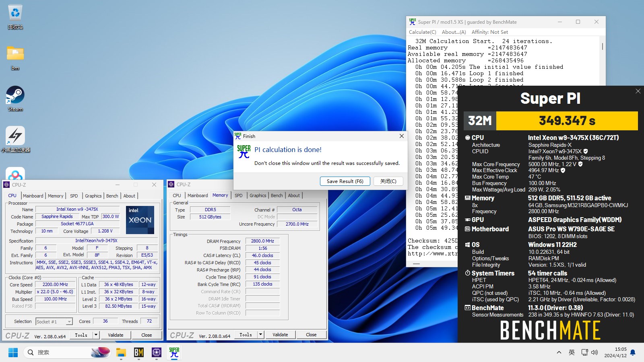Click the Memory Size value 512 GBytes
This screenshot has width=644, height=362.
[210, 217]
